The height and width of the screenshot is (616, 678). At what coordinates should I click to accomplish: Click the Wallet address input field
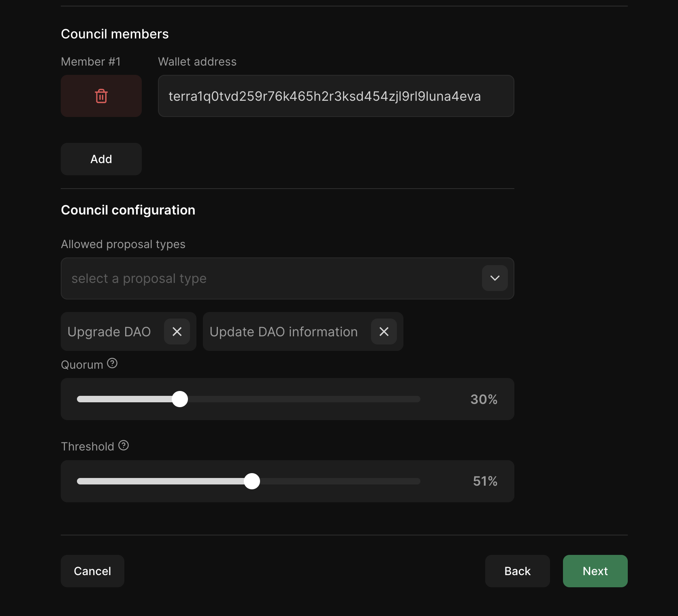[x=335, y=96]
